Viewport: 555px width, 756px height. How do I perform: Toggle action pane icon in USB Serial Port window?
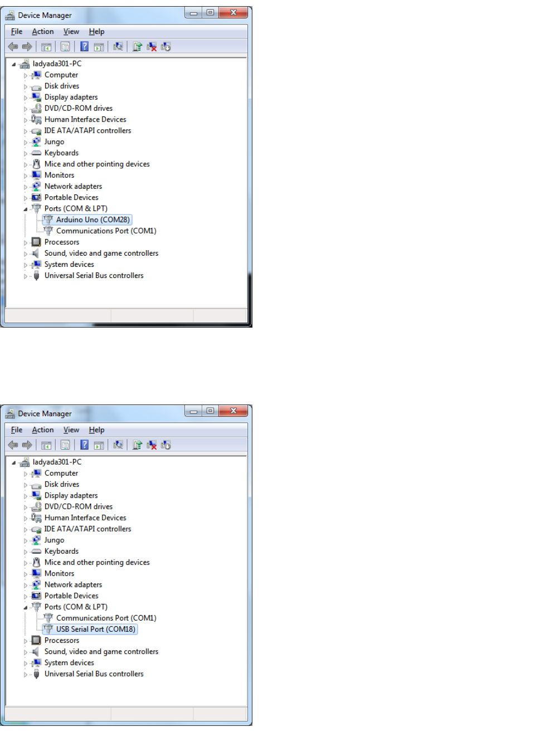(x=99, y=445)
